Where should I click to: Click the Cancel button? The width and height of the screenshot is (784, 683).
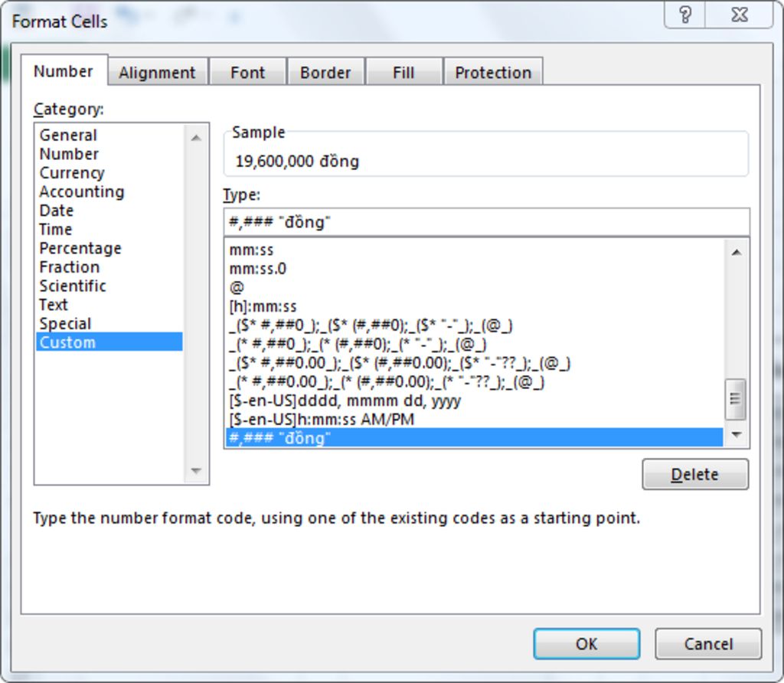708,644
